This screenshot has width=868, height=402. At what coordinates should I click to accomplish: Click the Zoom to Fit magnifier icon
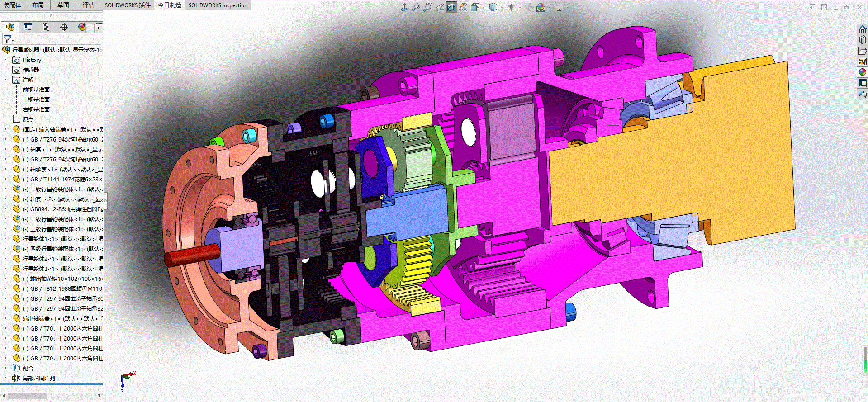coord(416,7)
